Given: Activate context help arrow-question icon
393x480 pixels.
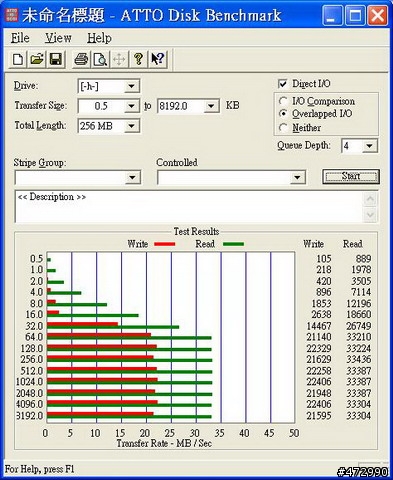Looking at the screenshot, I should [157, 60].
